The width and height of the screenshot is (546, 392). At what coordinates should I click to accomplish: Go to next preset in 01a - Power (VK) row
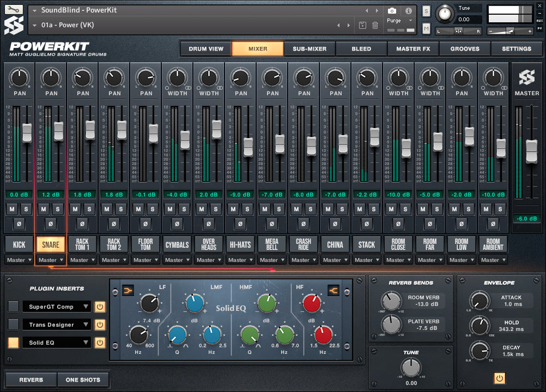pos(349,25)
